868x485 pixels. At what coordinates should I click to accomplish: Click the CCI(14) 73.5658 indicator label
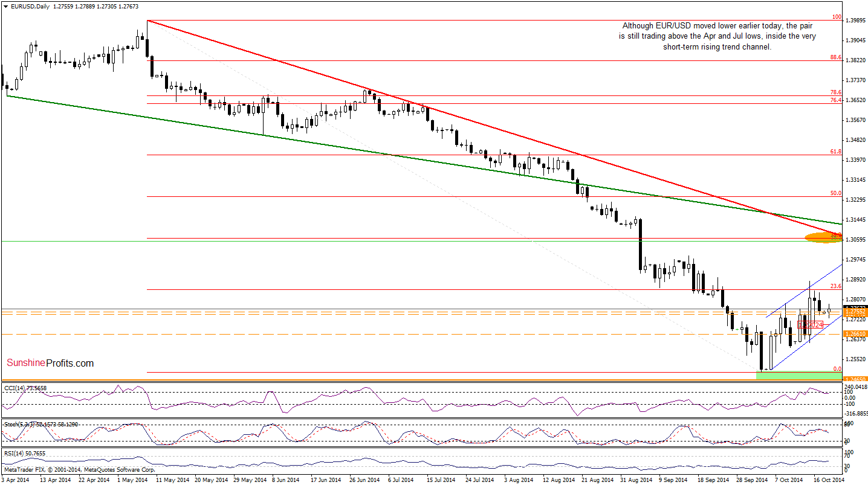pyautogui.click(x=25, y=388)
